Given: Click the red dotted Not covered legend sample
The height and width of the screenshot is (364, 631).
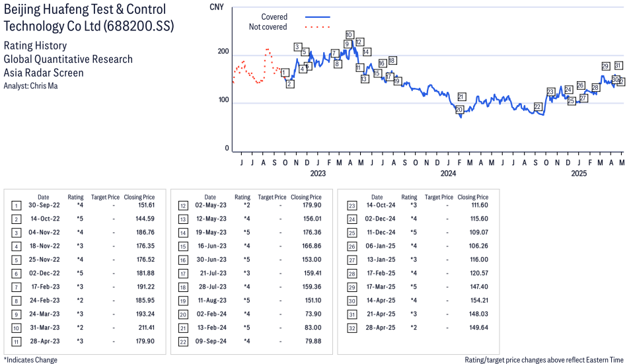Looking at the screenshot, I should (x=318, y=27).
